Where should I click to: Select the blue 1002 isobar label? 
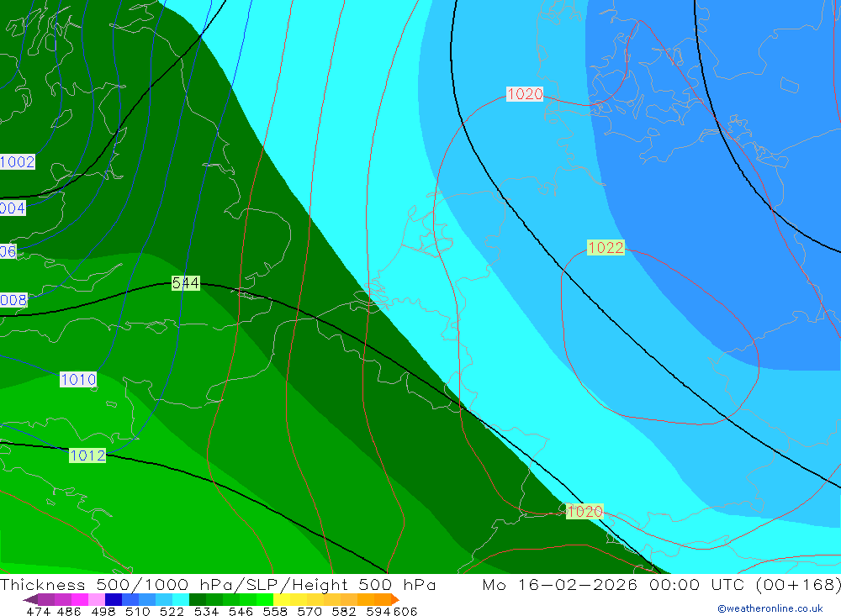(x=17, y=162)
